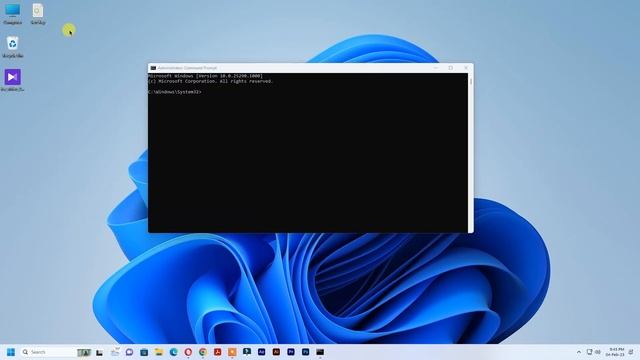Open the clock and date in the taskbar
The width and height of the screenshot is (640, 360).
615,352
